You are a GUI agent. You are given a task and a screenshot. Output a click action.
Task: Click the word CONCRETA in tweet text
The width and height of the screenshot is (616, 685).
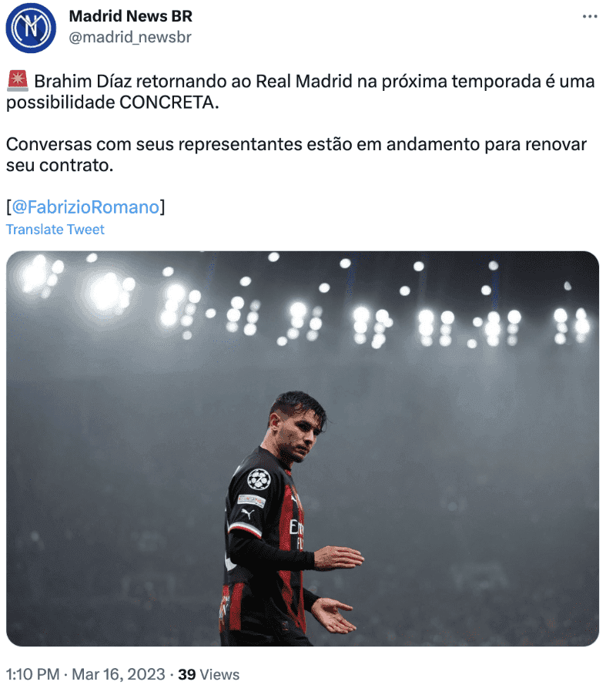pyautogui.click(x=167, y=102)
